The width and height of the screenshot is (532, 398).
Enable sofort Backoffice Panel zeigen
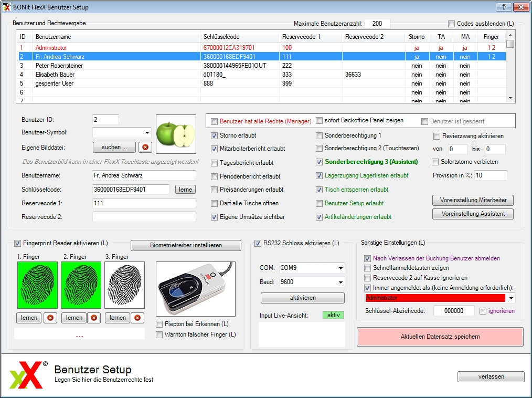pos(319,121)
